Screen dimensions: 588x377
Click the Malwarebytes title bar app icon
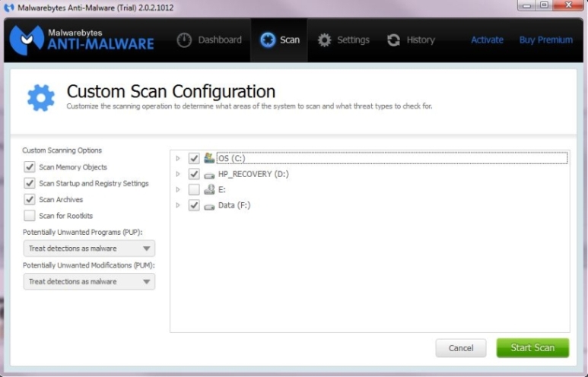(x=8, y=8)
